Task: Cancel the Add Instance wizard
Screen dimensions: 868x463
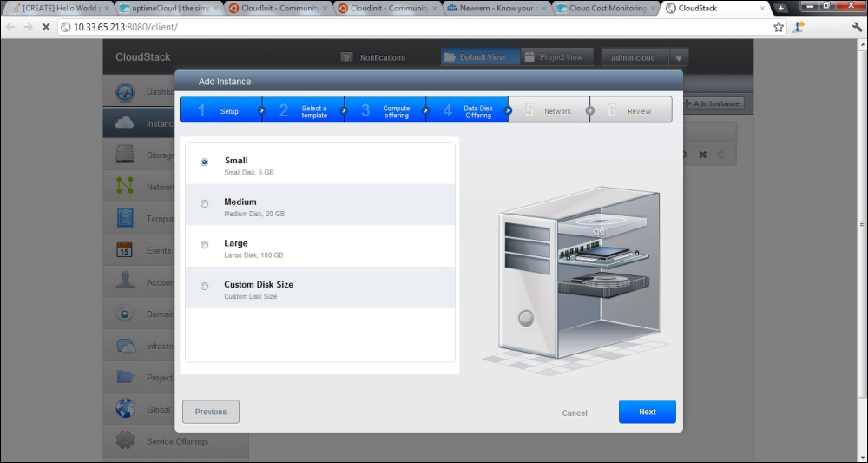Action: [575, 413]
